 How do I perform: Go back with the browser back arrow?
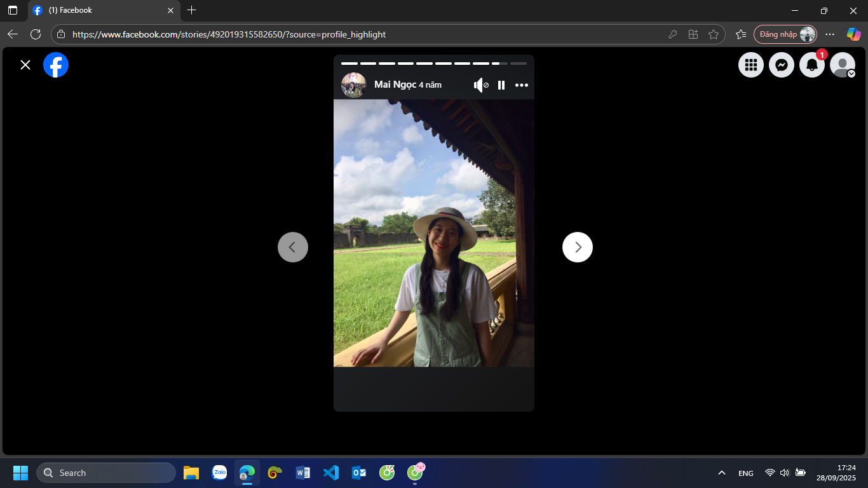click(x=13, y=34)
